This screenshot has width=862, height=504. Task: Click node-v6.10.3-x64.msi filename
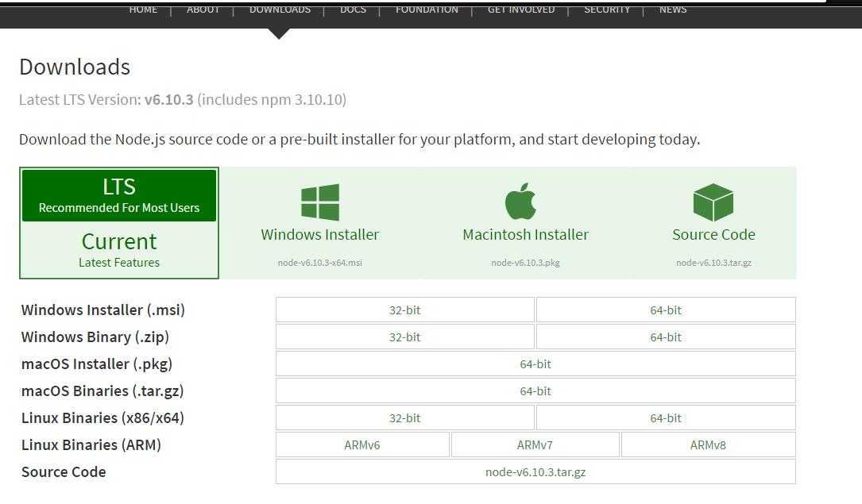320,263
